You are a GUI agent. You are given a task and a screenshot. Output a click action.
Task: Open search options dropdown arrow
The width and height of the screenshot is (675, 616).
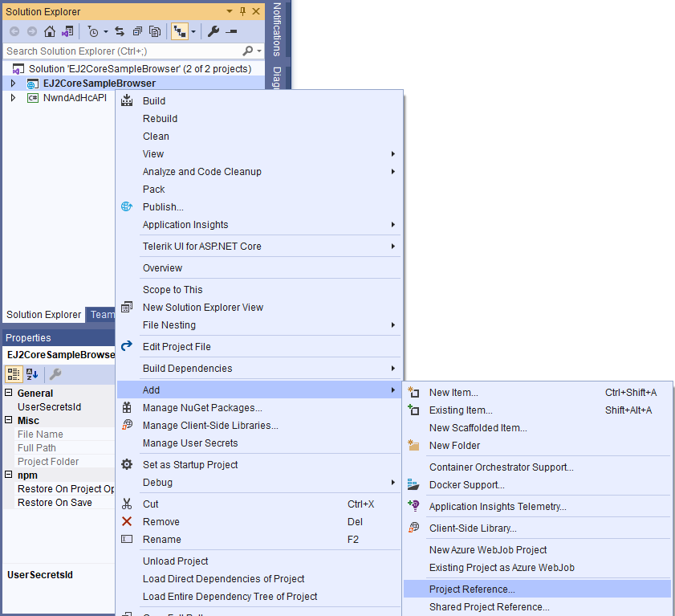coord(258,51)
